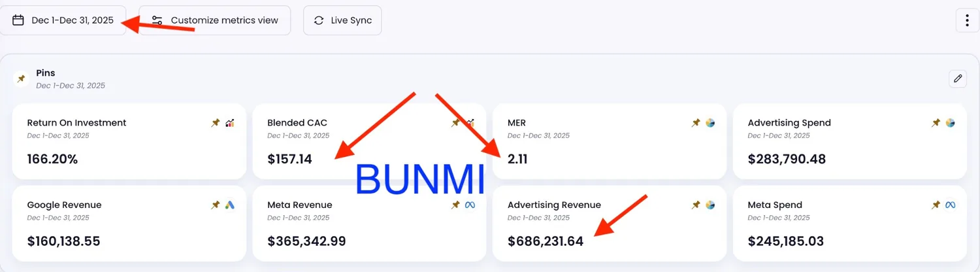Click the $160,138.55 value

click(x=63, y=241)
